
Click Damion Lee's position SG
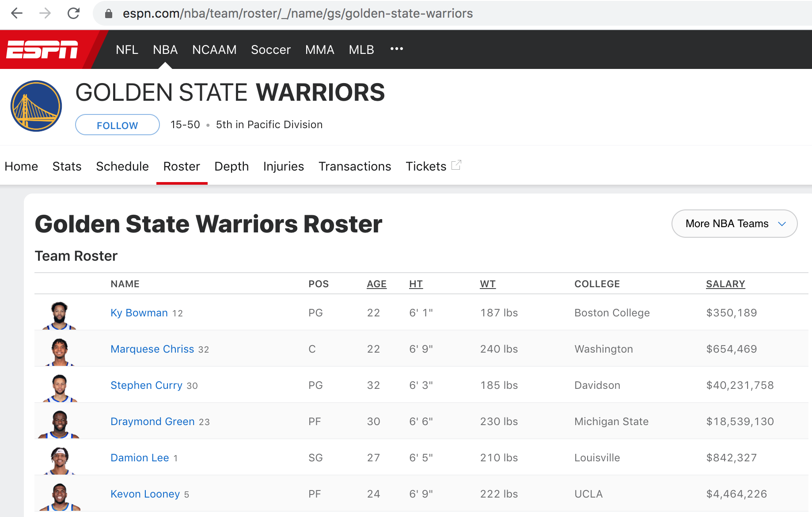[x=315, y=458]
